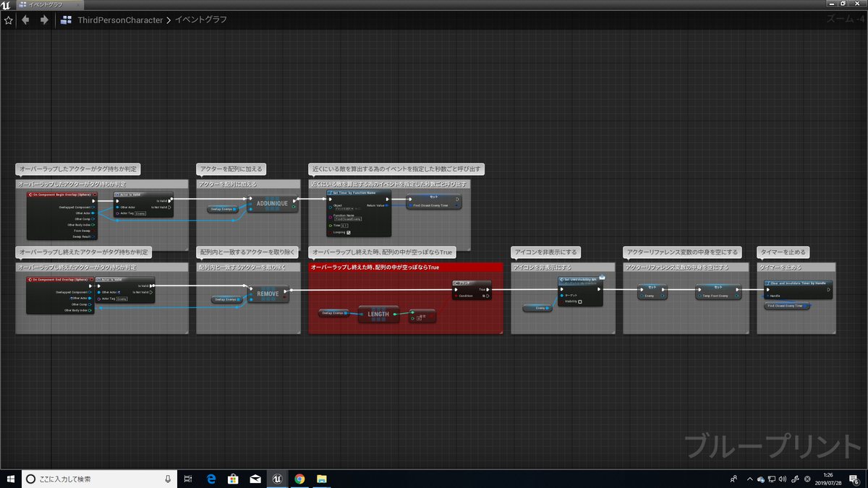The height and width of the screenshot is (488, 868).
Task: Select the REMOVE array node
Action: [268, 294]
